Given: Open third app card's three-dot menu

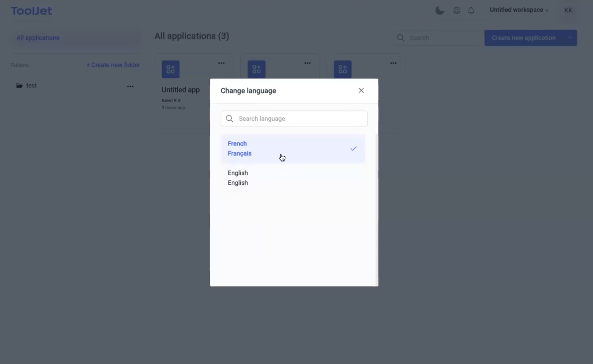Looking at the screenshot, I should (393, 63).
